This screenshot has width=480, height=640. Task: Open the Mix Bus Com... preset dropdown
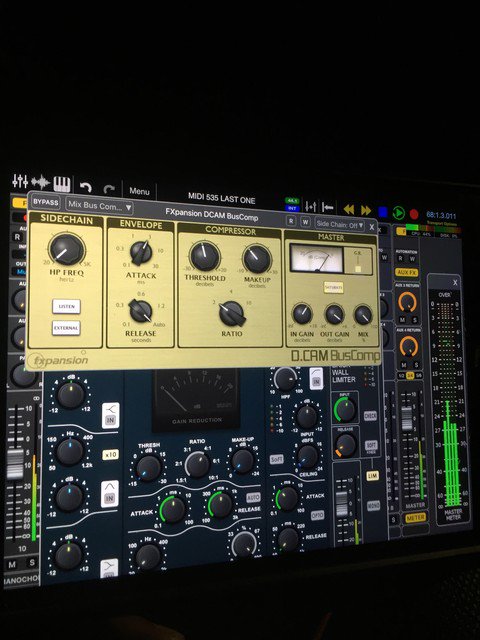click(x=100, y=205)
